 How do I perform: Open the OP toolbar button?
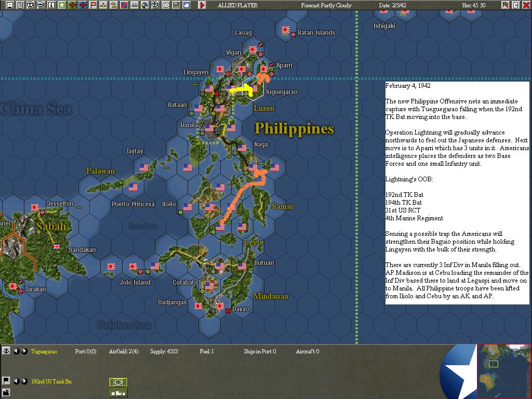coord(166,5)
